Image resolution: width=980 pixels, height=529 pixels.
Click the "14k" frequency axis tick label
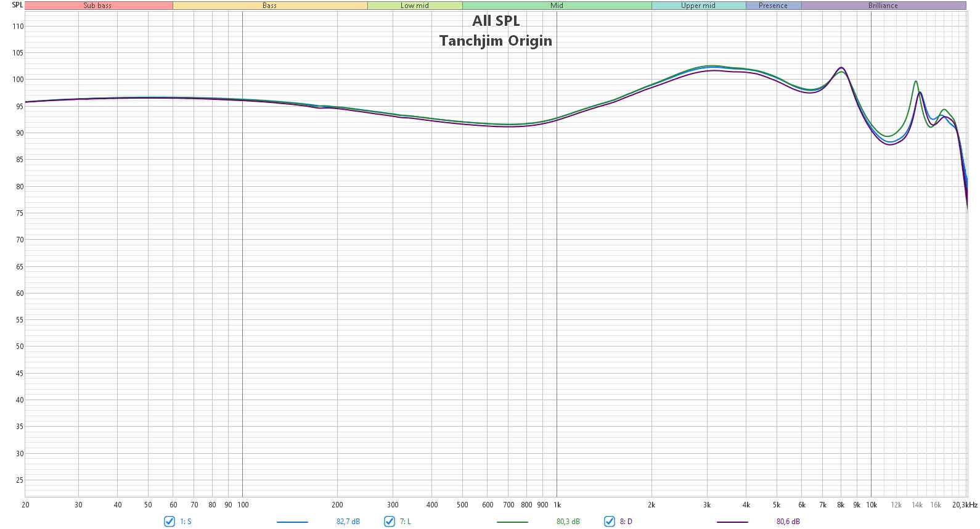point(917,505)
